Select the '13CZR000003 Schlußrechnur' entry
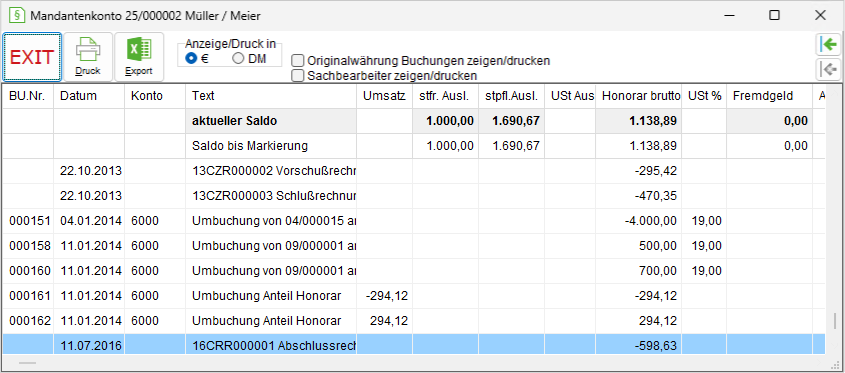Screen dimensions: 845x373 click(274, 196)
